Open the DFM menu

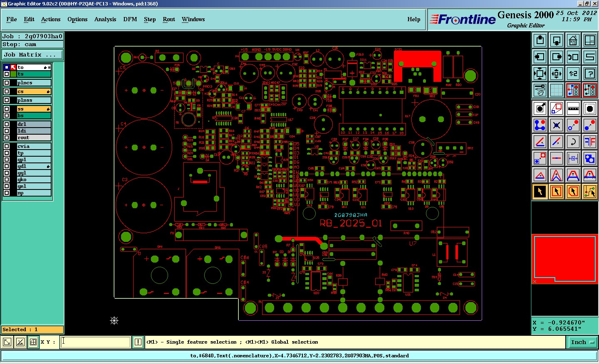130,20
